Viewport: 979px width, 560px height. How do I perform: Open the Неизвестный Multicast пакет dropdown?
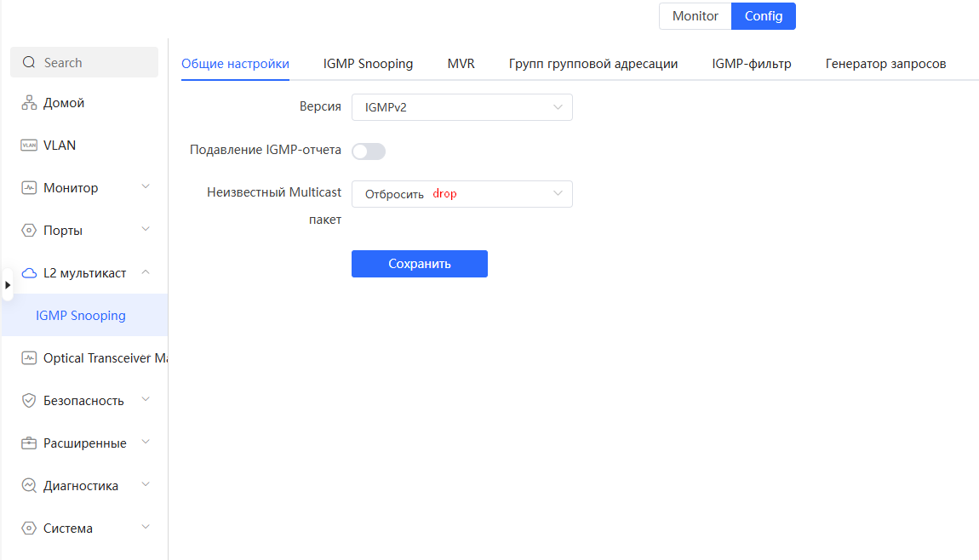click(461, 194)
